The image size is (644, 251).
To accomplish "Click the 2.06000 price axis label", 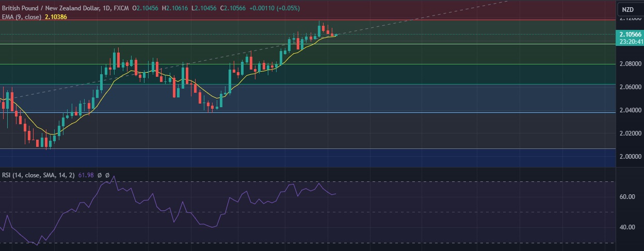I will click(631, 87).
